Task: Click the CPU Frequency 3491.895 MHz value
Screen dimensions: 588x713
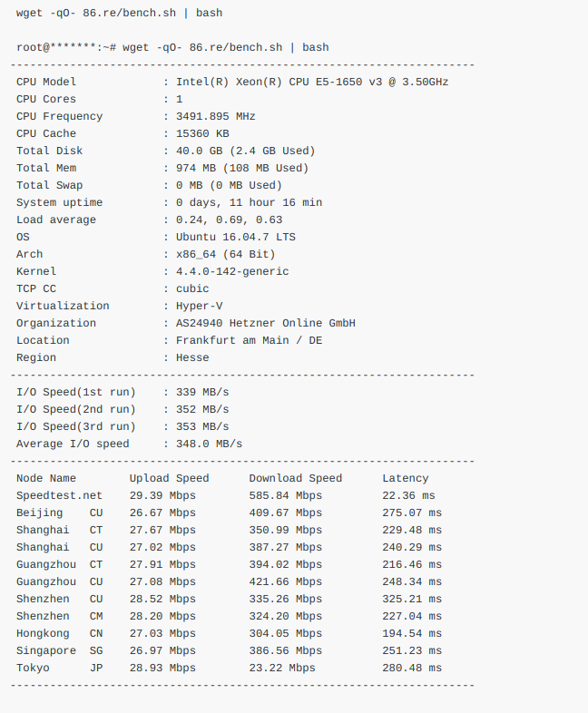Action: pos(215,116)
